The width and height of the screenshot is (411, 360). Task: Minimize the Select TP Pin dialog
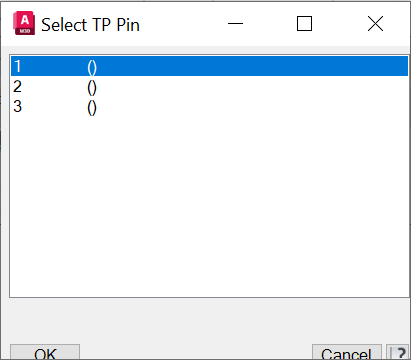tap(235, 24)
